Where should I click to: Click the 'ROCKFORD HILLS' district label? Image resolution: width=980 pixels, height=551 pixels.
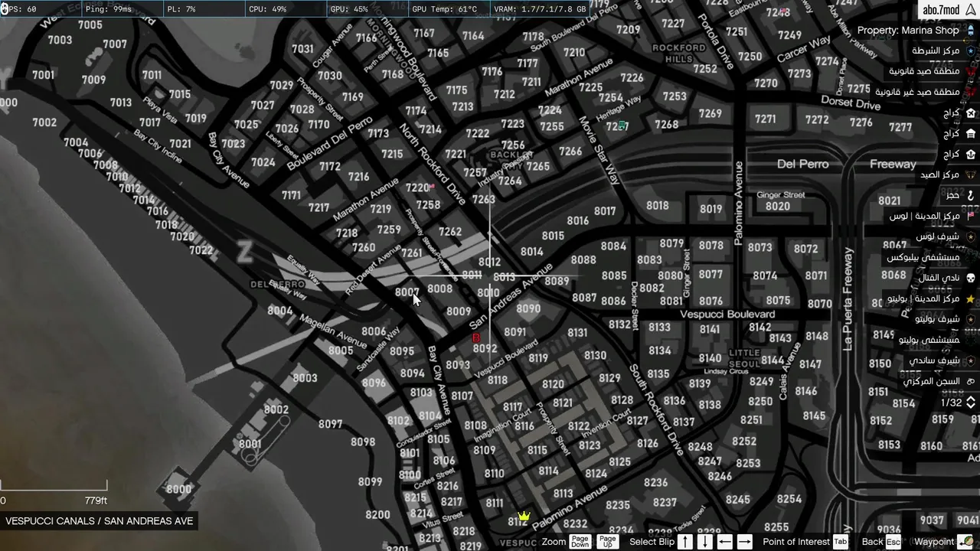[678, 53]
